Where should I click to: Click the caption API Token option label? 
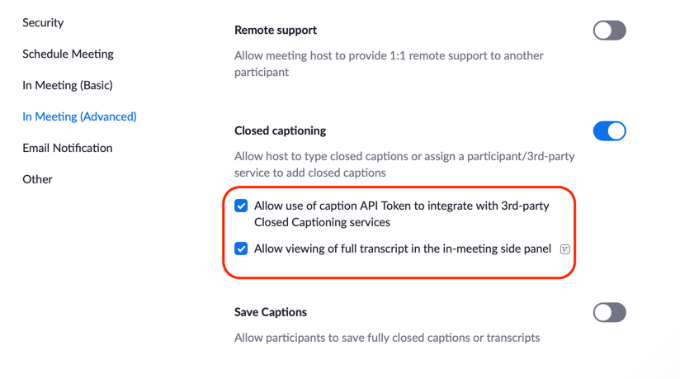pyautogui.click(x=402, y=214)
